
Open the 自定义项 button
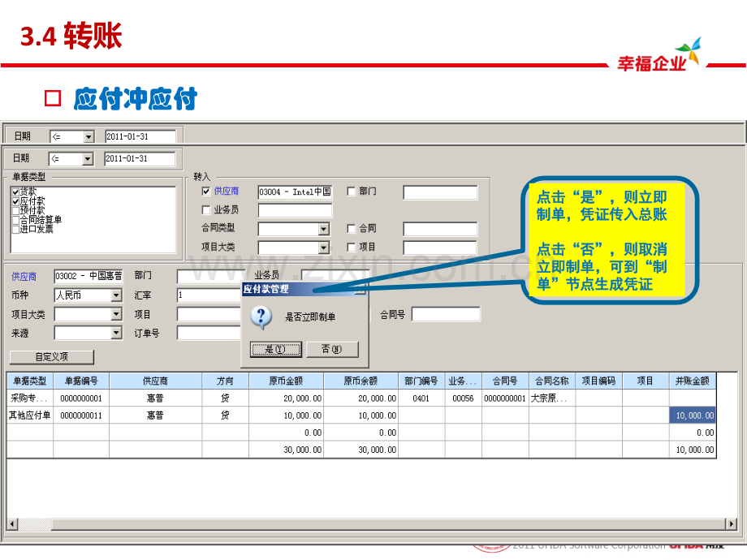click(x=52, y=356)
